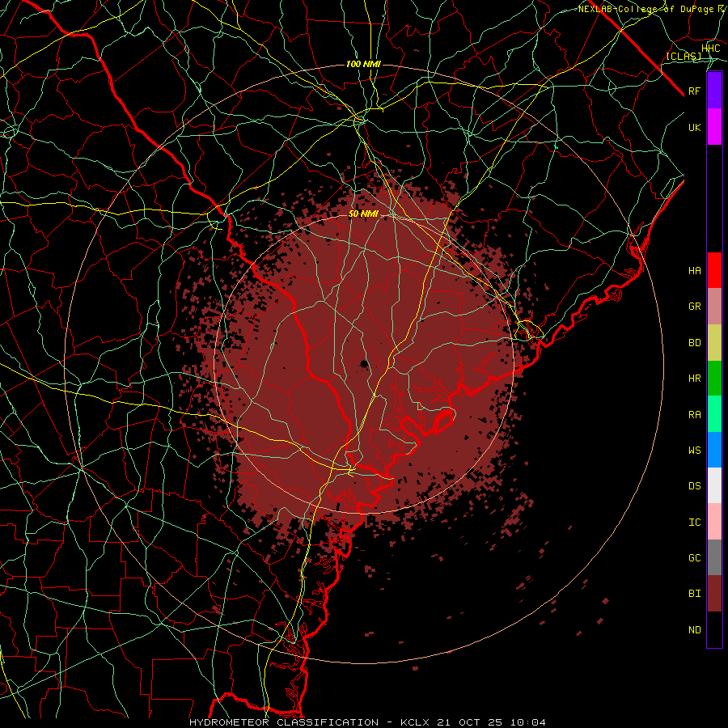
Task: Select the GC gray legend swatch
Action: click(x=714, y=557)
